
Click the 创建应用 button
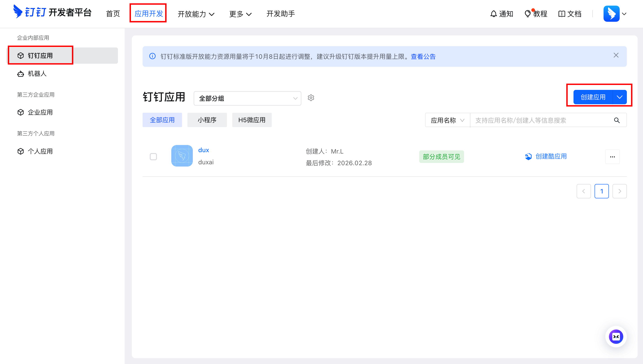click(x=593, y=97)
